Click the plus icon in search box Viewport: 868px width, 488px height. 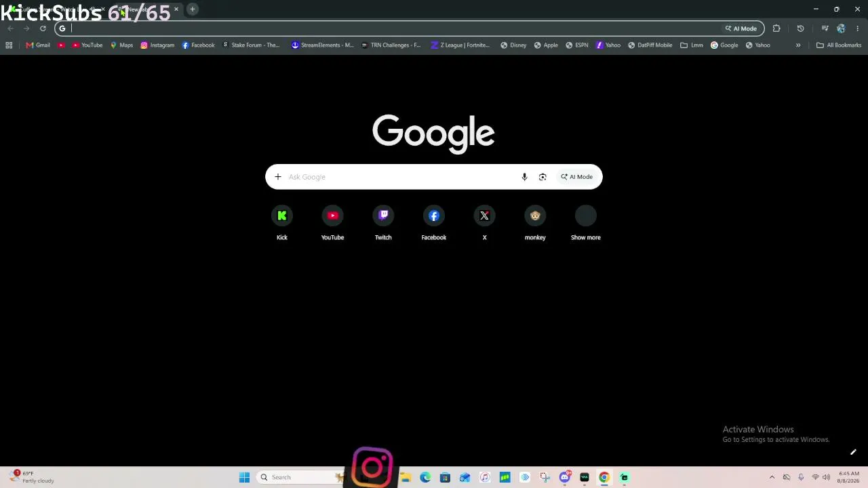tap(277, 177)
